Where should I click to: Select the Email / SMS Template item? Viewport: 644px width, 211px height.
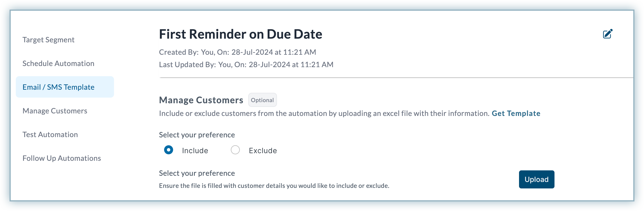coord(65,87)
